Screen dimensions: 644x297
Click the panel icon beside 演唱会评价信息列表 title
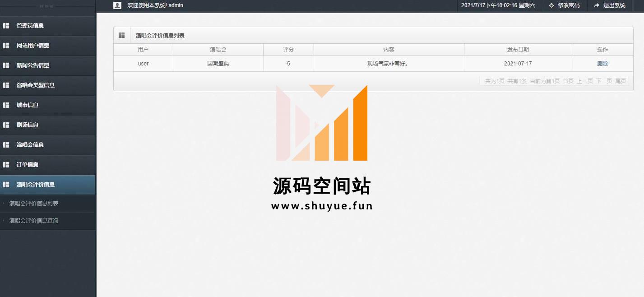122,35
